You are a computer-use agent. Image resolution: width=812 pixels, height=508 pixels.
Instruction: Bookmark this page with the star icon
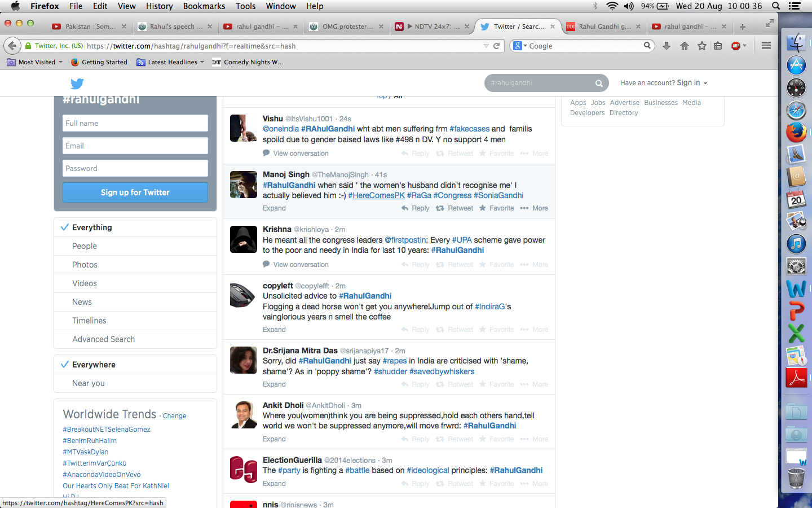coord(702,46)
